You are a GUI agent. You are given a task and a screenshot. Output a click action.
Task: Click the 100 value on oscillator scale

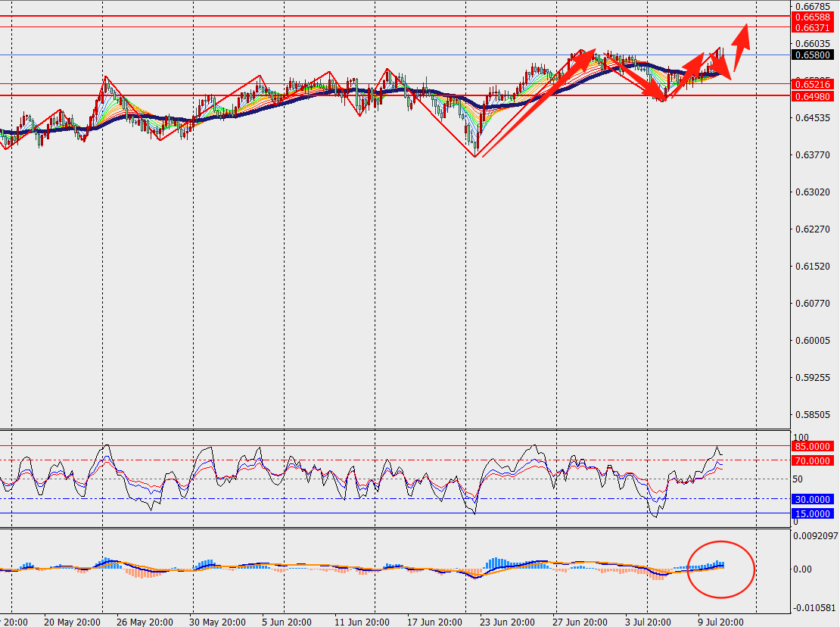point(801,437)
